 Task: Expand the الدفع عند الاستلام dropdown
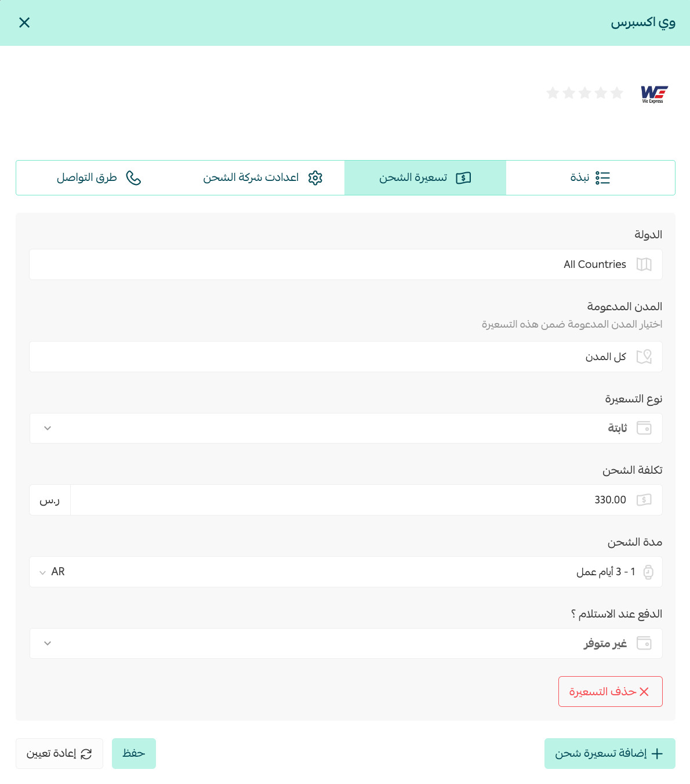point(346,643)
